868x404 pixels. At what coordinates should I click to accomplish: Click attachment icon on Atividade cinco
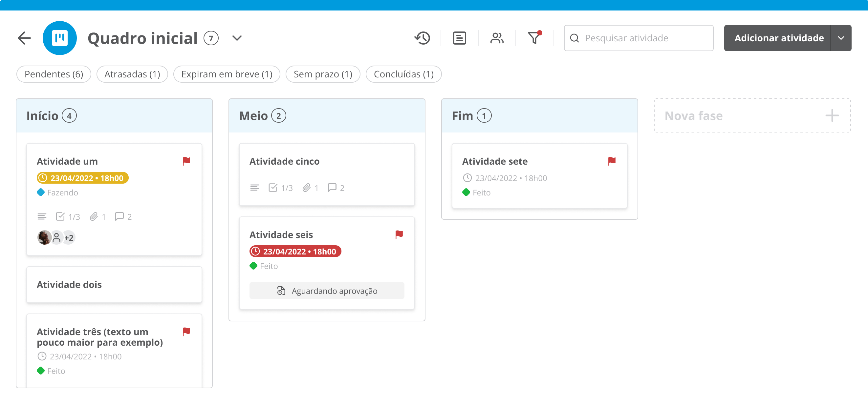[310, 188]
